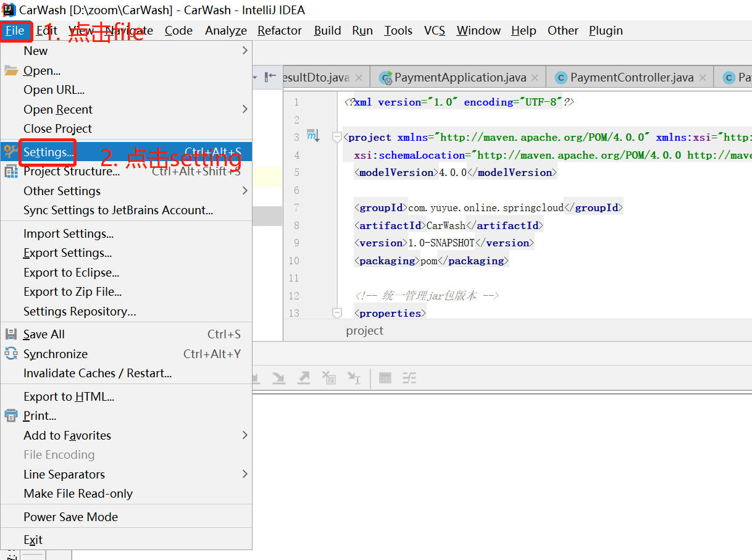Choose Open URL... from File menu
752x560 pixels.
coord(126,90)
